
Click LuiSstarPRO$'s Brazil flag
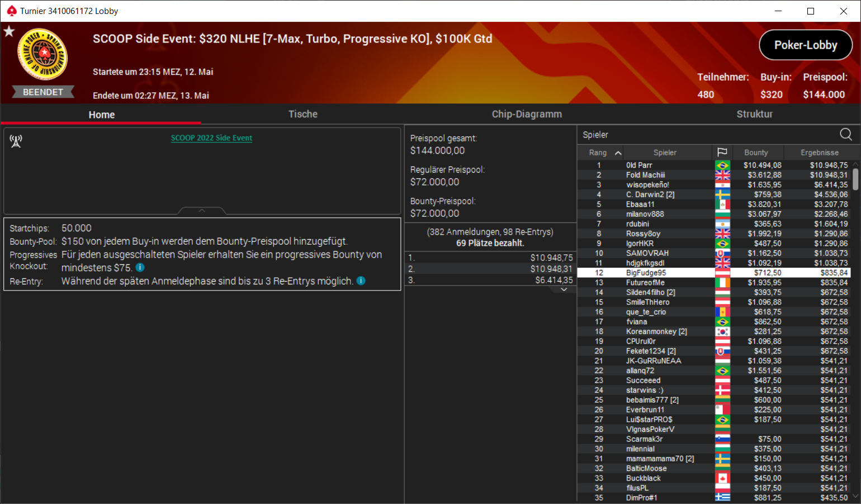[722, 420]
